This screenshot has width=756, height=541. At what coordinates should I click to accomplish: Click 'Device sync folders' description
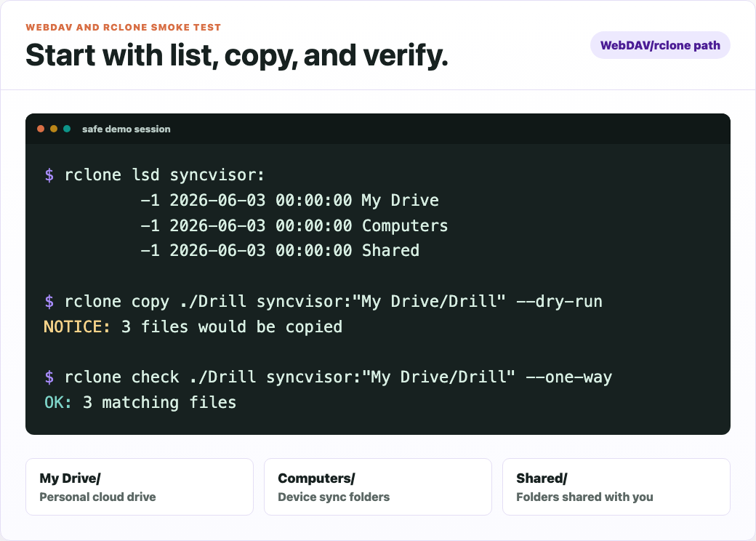pyautogui.click(x=334, y=497)
